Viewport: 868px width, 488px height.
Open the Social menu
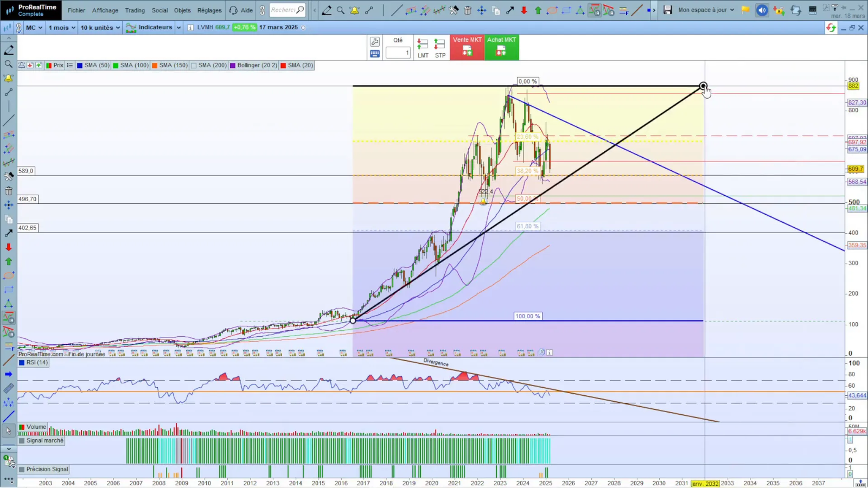click(160, 10)
